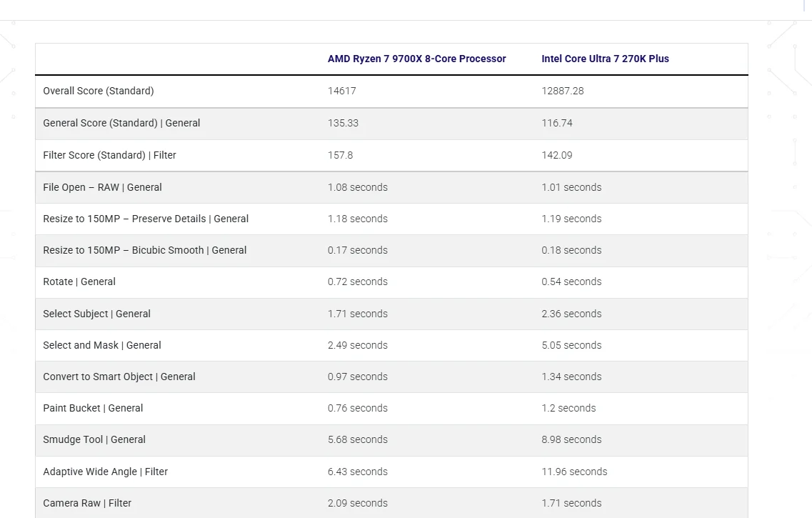The height and width of the screenshot is (518, 812).
Task: Click the 157.8 filter score value
Action: coord(340,155)
